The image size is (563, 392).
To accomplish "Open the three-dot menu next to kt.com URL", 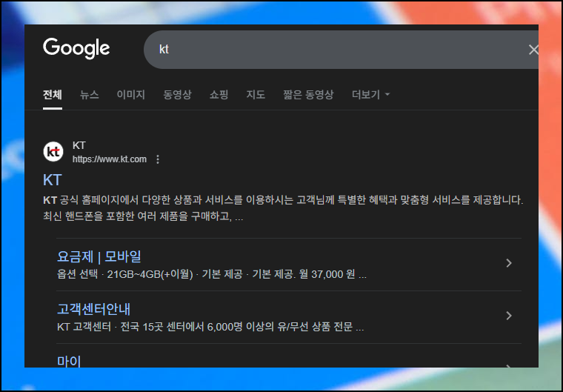I will [158, 159].
